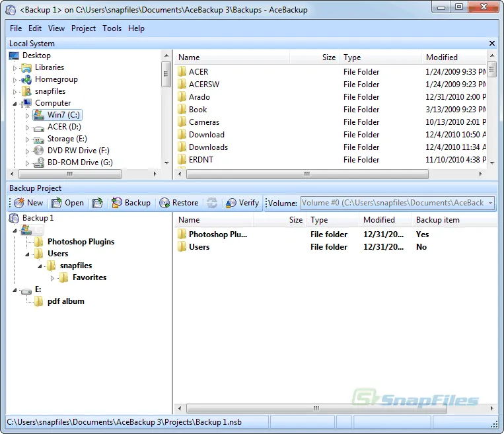
Task: Open the View menu
Action: click(56, 28)
